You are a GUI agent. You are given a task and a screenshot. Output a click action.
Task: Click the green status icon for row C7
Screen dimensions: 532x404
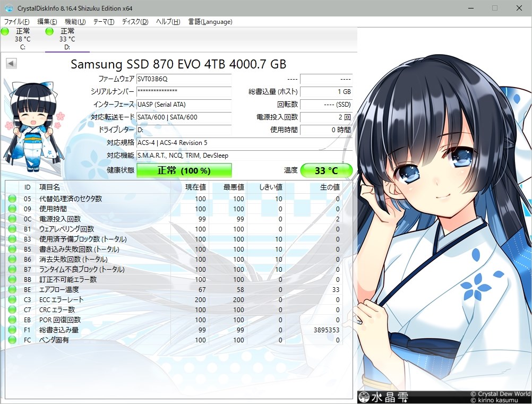click(12, 310)
